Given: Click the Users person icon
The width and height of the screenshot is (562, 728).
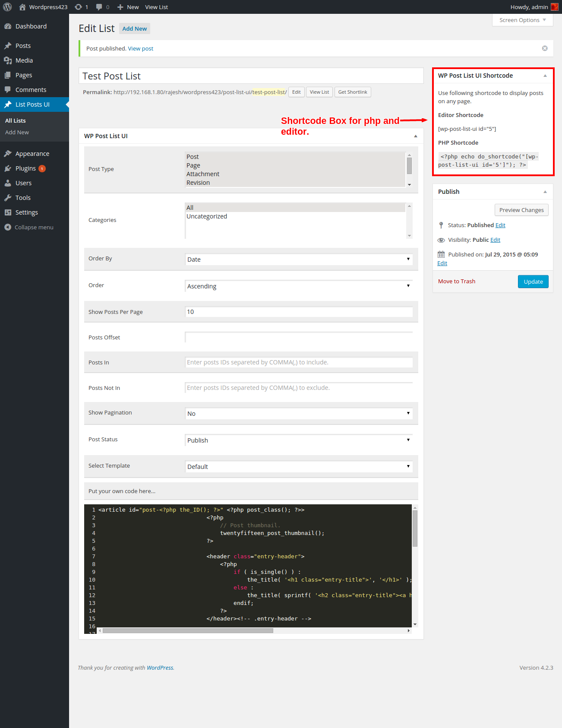Looking at the screenshot, I should (8, 183).
